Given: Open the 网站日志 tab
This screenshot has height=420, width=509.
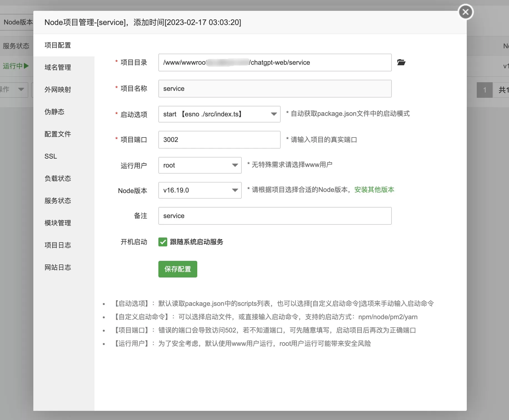Looking at the screenshot, I should pyautogui.click(x=58, y=267).
